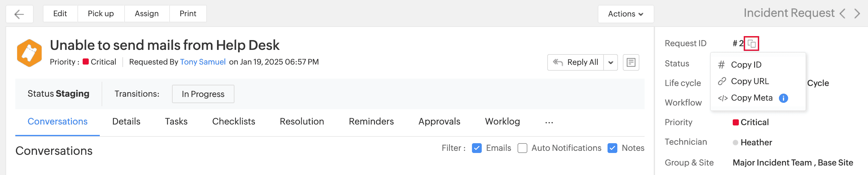Open requester Tony Samuel's link

tap(203, 62)
